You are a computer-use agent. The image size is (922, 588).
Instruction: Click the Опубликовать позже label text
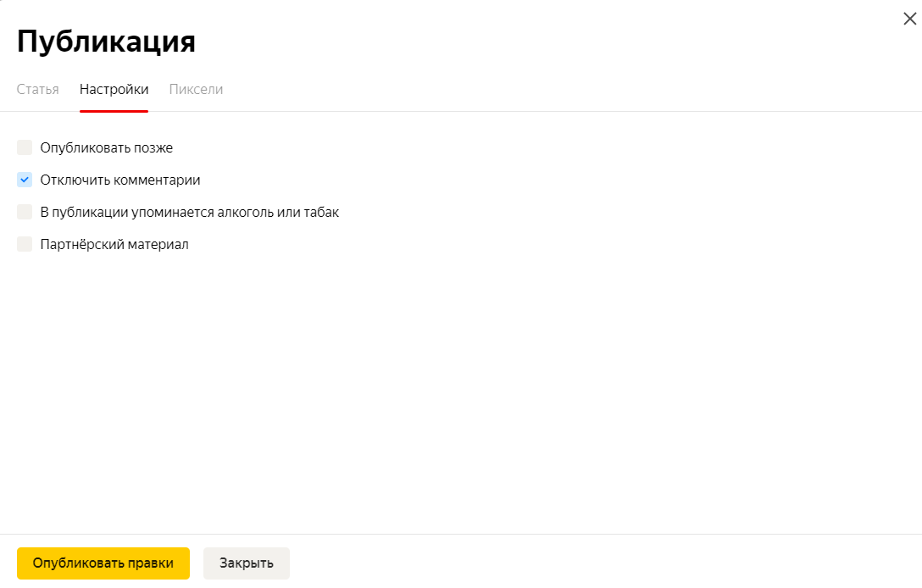pyautogui.click(x=107, y=148)
